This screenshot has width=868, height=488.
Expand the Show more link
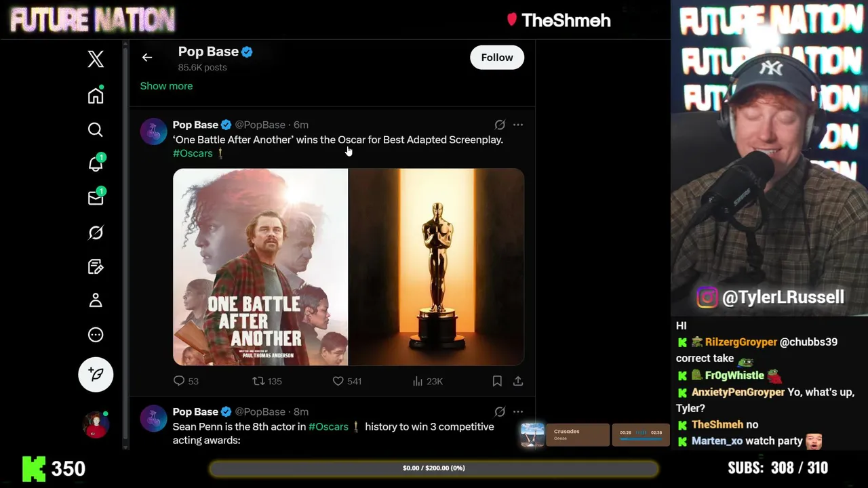[x=166, y=86]
